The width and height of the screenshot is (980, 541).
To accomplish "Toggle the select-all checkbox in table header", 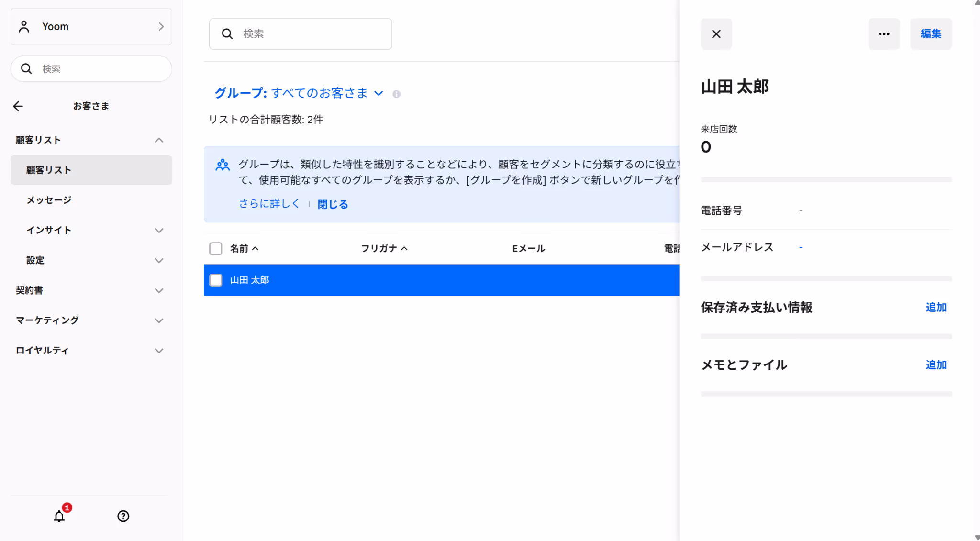I will [x=216, y=249].
